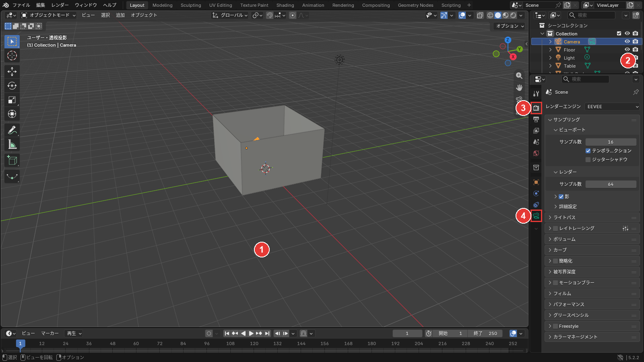
Task: Pick the Annotate pencil tool
Action: [12, 130]
